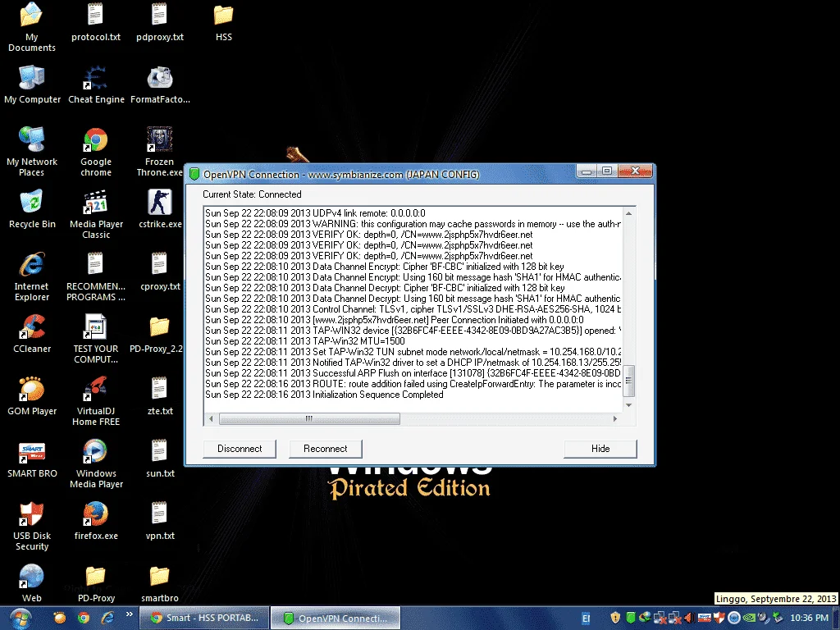Select the USB Disk Security shortcut
The image size is (840, 630).
(32, 526)
